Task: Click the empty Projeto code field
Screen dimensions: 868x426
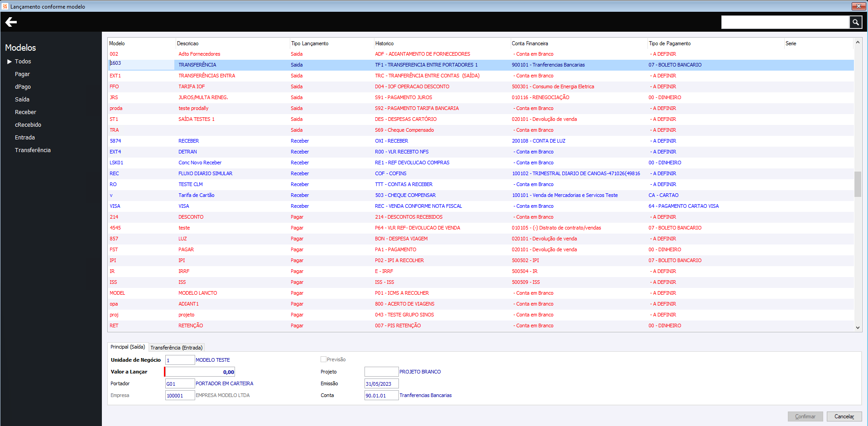Action: click(x=381, y=372)
